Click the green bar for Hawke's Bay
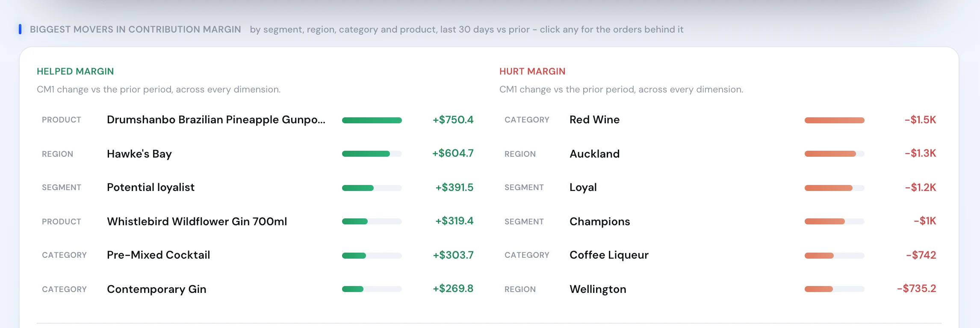 click(x=372, y=154)
